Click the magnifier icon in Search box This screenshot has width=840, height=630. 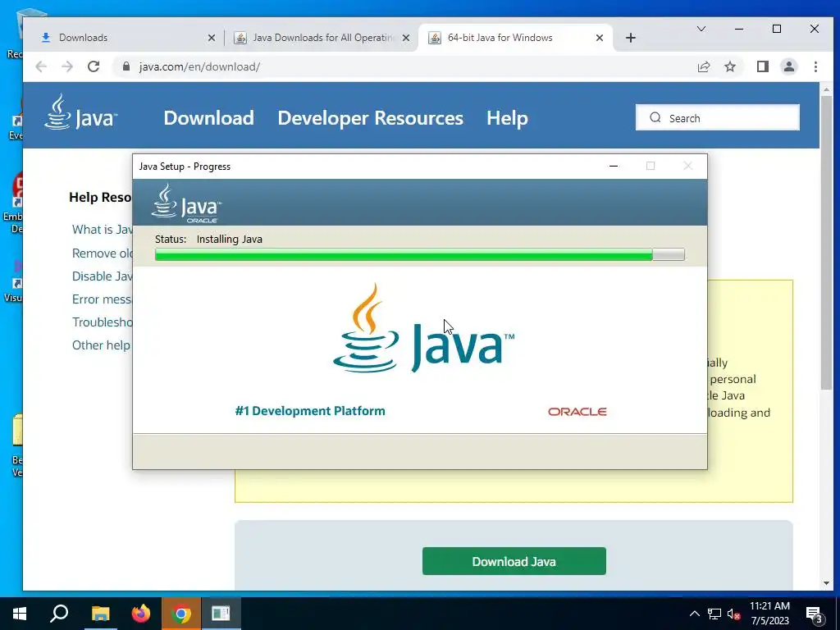655,118
